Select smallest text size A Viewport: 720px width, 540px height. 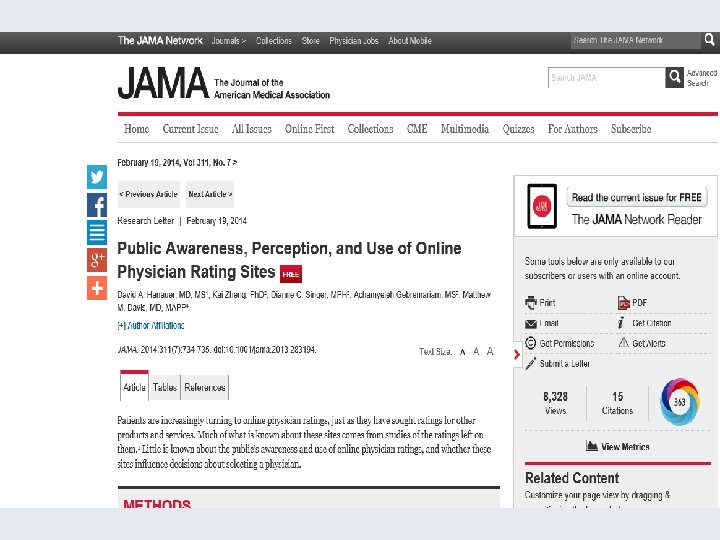pyautogui.click(x=463, y=352)
